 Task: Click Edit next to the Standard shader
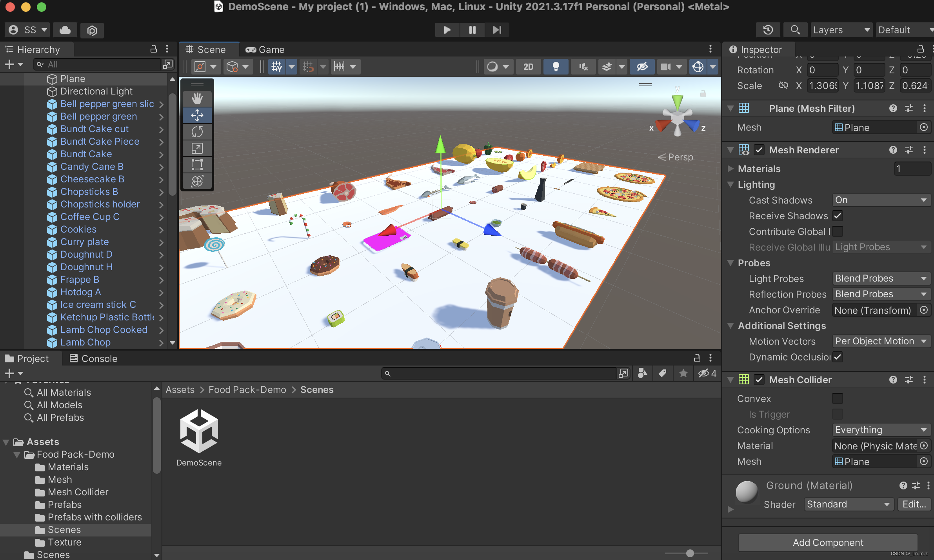click(x=914, y=504)
